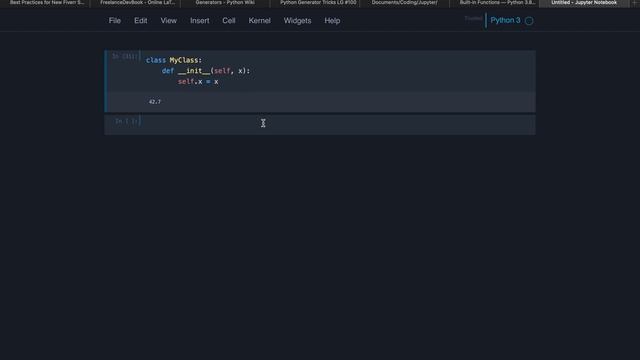Open the Edit menu

(x=140, y=20)
